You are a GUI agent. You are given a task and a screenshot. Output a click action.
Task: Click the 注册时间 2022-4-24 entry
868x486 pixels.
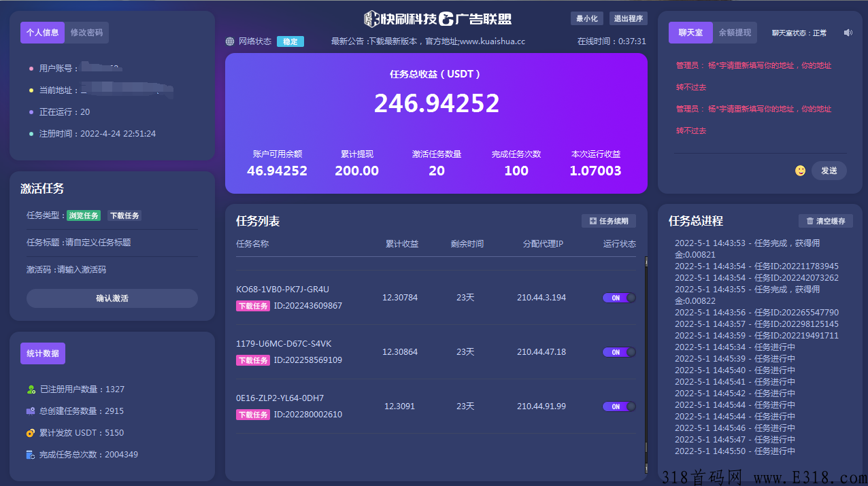[97, 134]
